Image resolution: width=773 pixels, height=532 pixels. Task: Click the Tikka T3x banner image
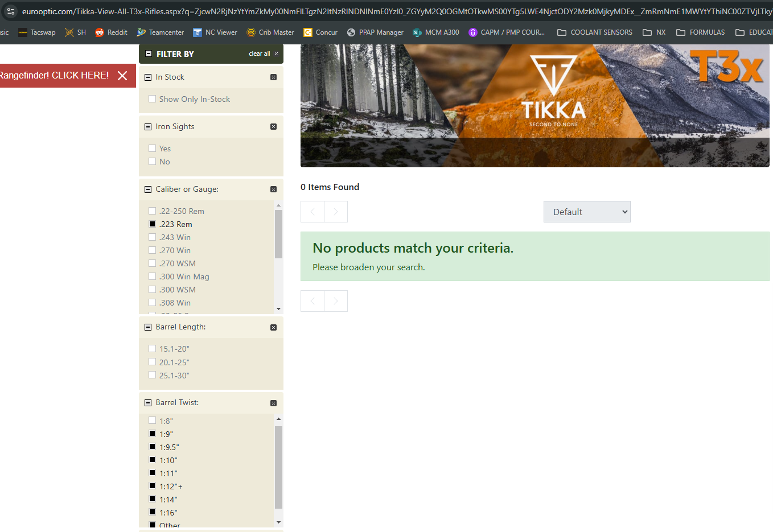pos(534,106)
